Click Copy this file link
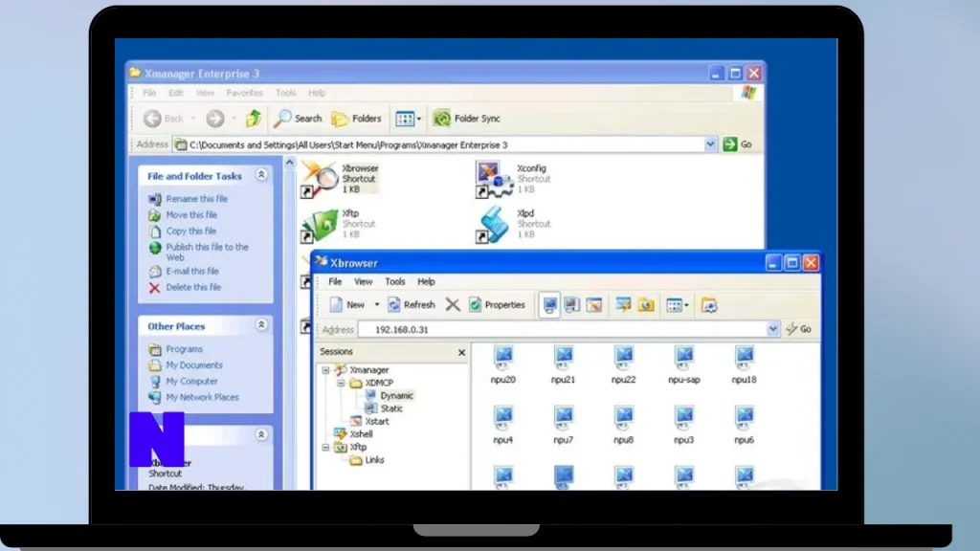Viewport: 980px width, 551px height. click(x=190, y=231)
